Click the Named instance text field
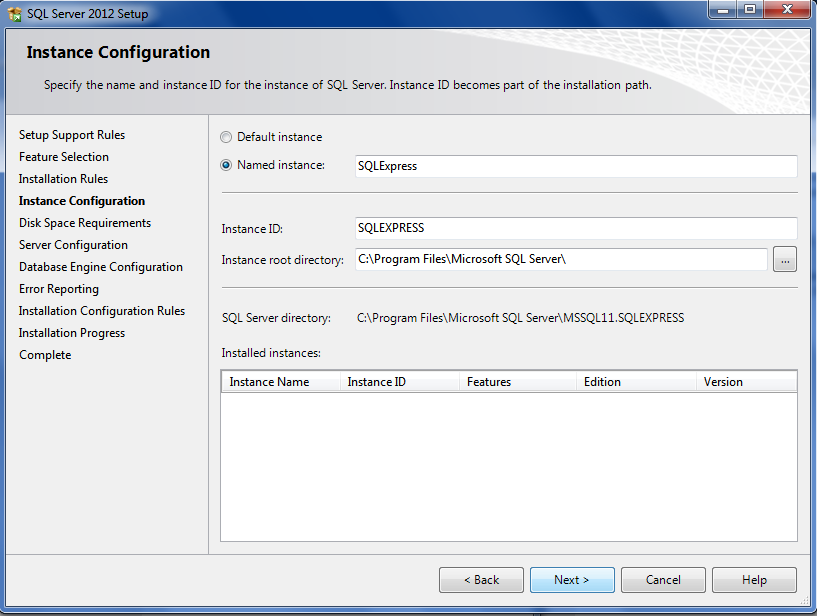 pyautogui.click(x=576, y=166)
